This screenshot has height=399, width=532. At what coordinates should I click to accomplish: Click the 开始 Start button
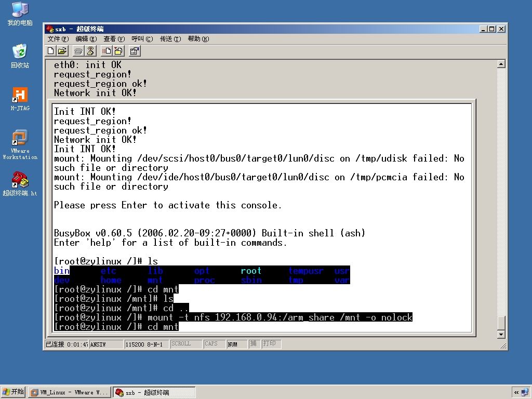(13, 392)
